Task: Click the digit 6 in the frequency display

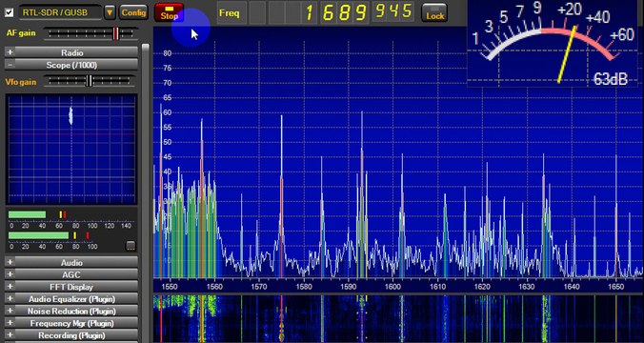Action: pyautogui.click(x=328, y=12)
